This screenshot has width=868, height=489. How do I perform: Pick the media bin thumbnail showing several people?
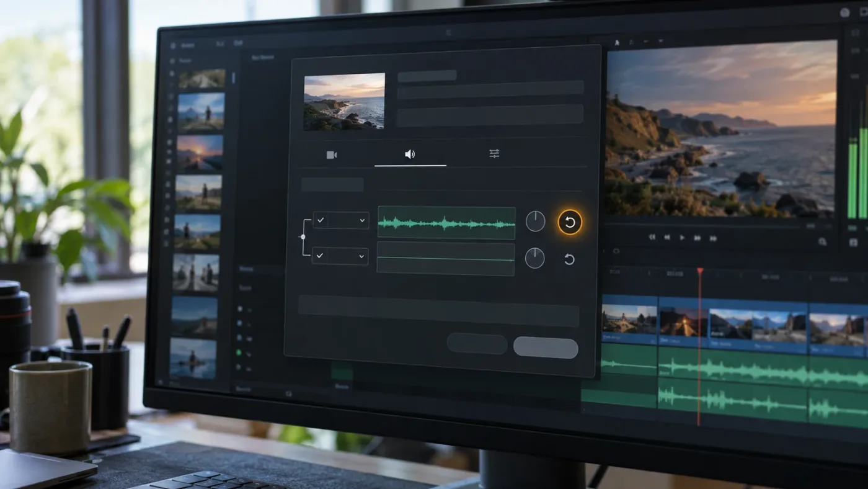[196, 273]
